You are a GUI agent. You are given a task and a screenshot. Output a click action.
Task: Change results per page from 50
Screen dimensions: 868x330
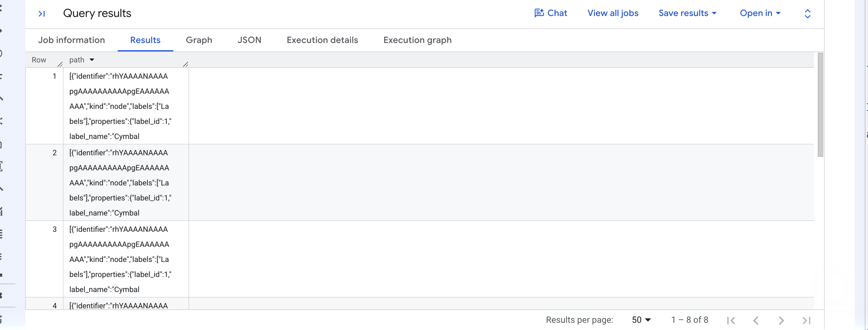pos(641,320)
